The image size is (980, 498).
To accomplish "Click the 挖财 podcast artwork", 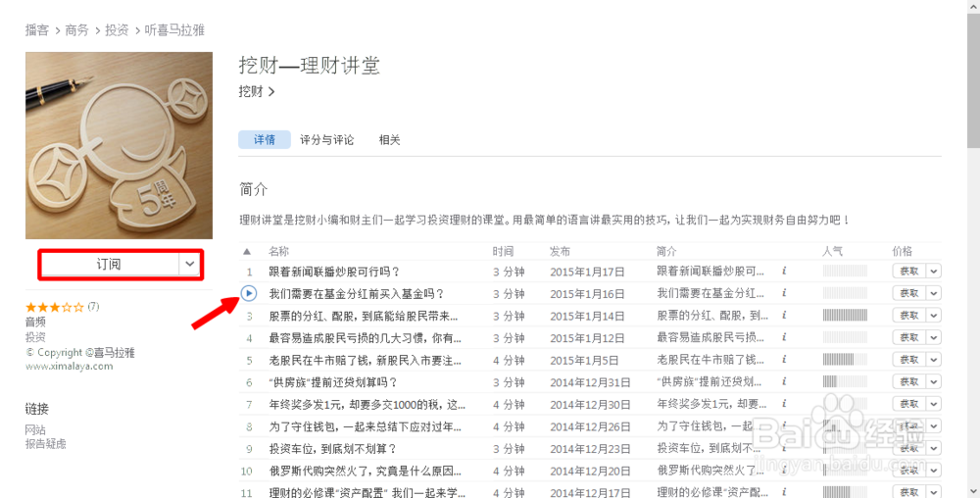I will tap(119, 146).
